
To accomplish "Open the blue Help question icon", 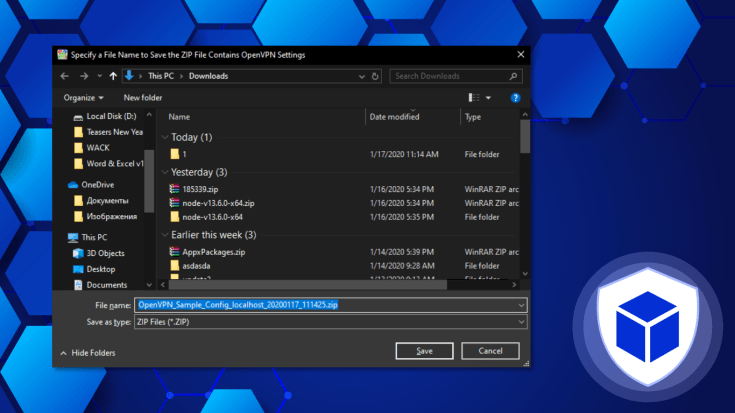I will point(516,98).
